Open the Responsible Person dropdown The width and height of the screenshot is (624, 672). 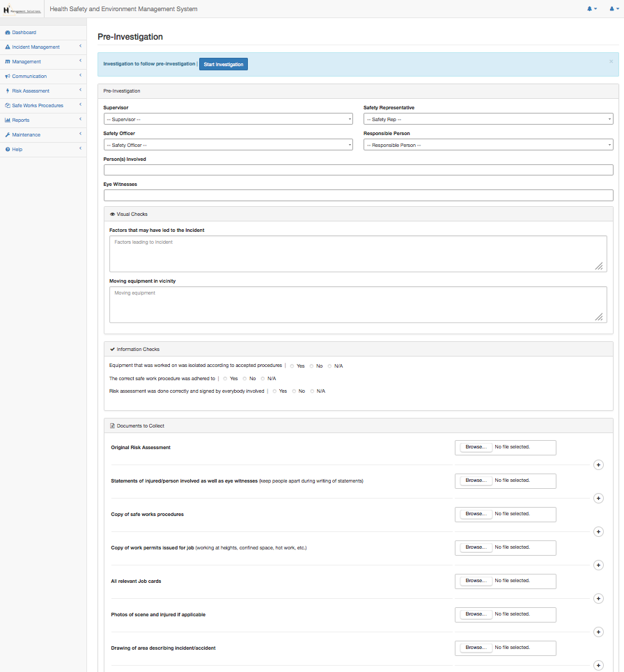[487, 145]
